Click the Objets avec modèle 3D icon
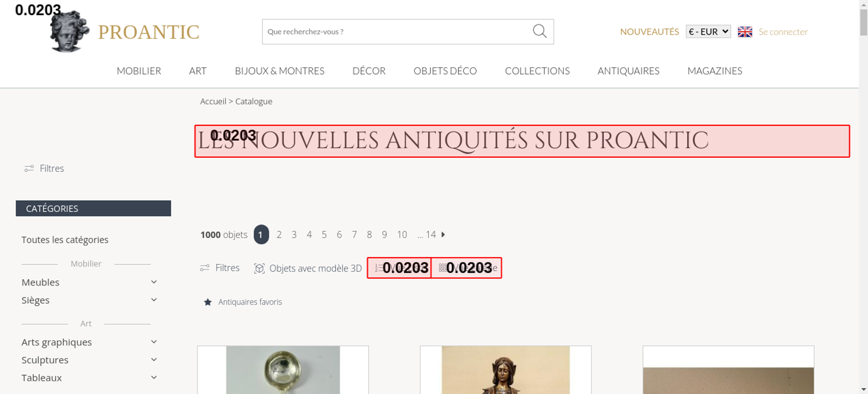The image size is (868, 394). click(x=259, y=269)
